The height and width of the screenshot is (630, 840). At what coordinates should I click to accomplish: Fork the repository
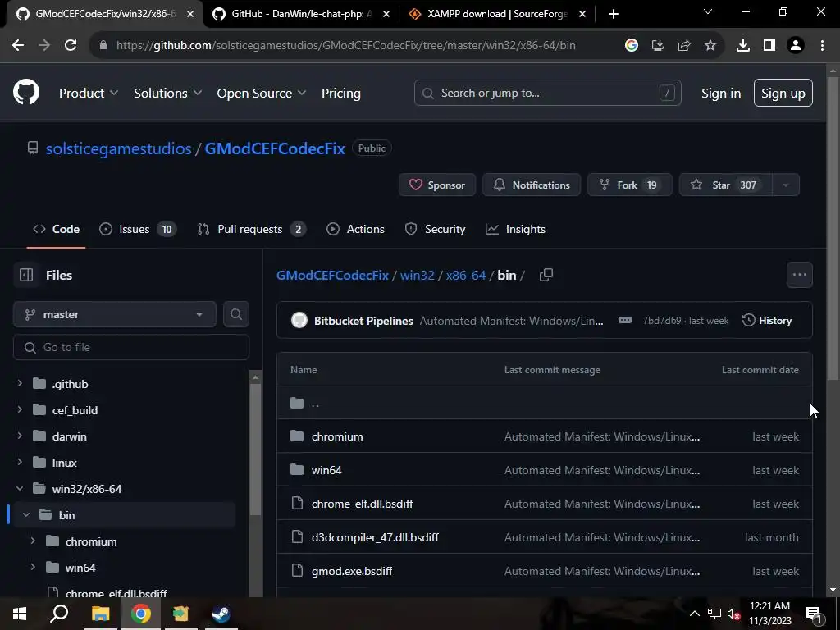pyautogui.click(x=629, y=185)
